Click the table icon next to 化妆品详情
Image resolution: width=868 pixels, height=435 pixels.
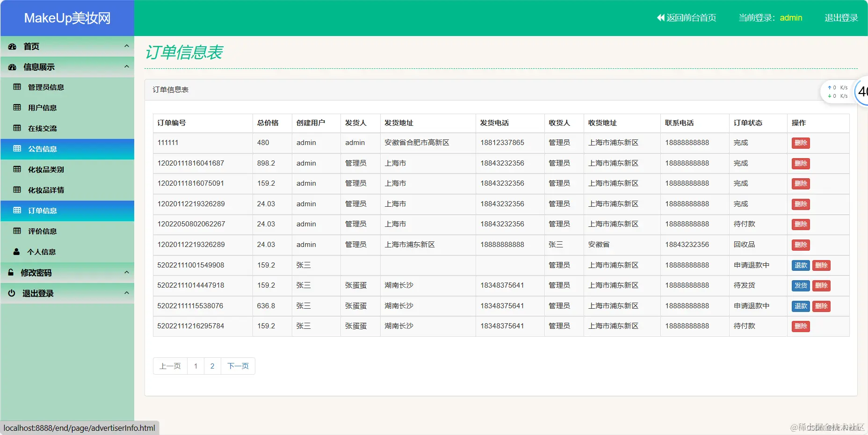pos(17,190)
